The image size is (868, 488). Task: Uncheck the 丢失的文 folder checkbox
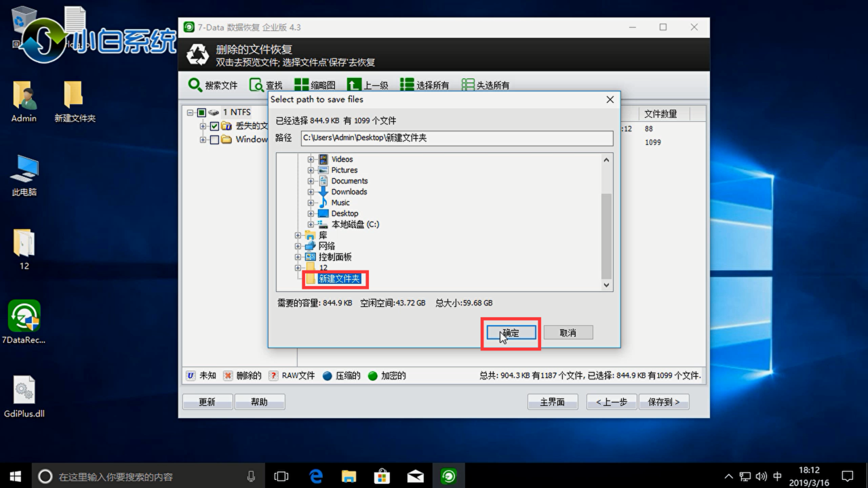click(x=214, y=126)
